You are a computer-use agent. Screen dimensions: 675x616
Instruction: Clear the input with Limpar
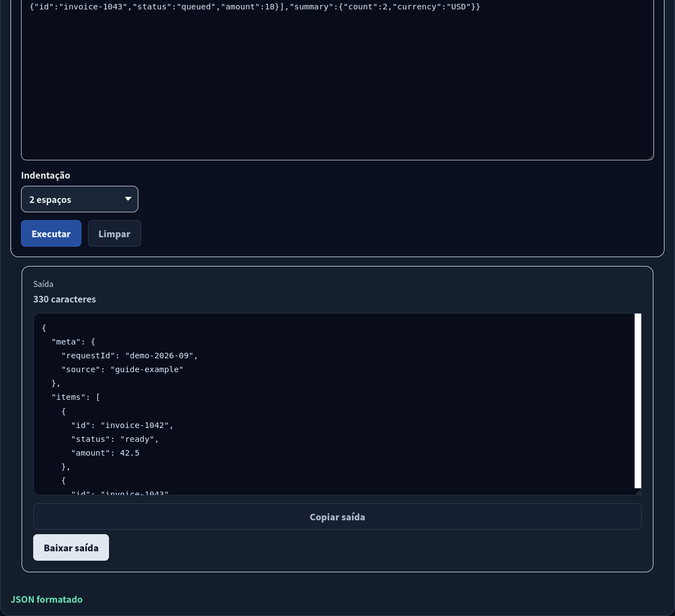115,233
